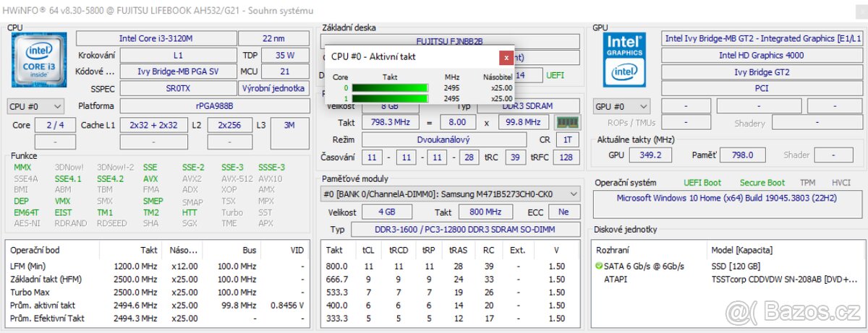Click the module size 4 GB
Image resolution: width=868 pixels, height=333 pixels.
386,212
